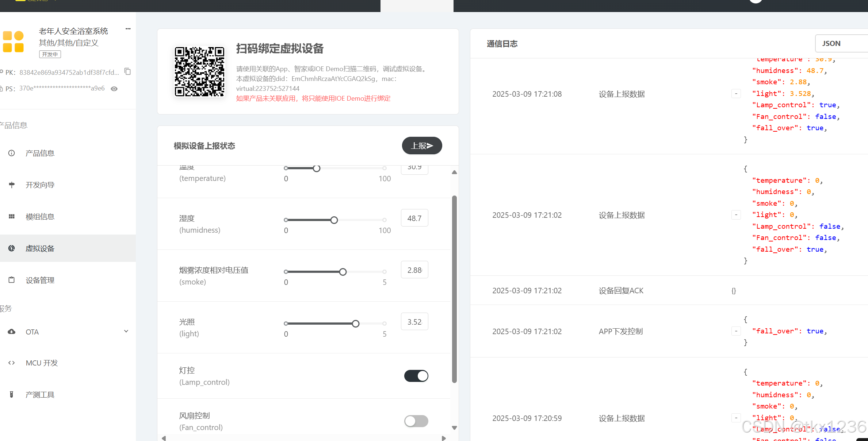Click the virtual device QR code
Screen dimensions: 868x441
click(x=199, y=71)
